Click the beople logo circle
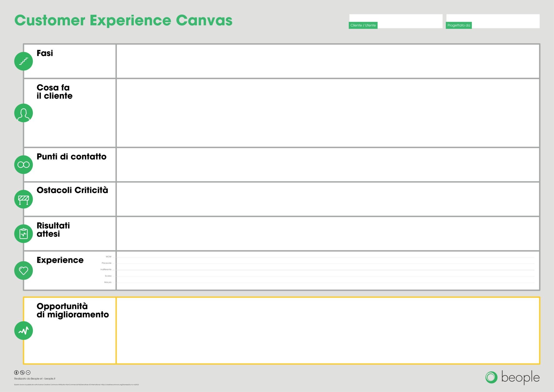Image resolution: width=554 pixels, height=392 pixels. pyautogui.click(x=491, y=377)
